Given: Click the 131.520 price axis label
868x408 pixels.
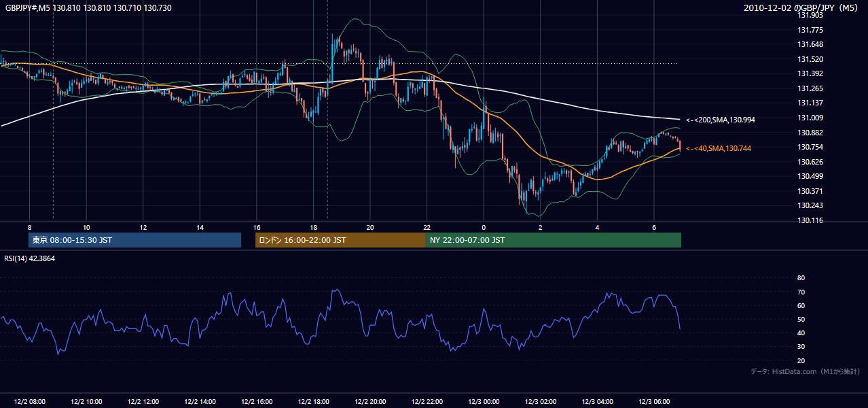Looking at the screenshot, I should [810, 59].
